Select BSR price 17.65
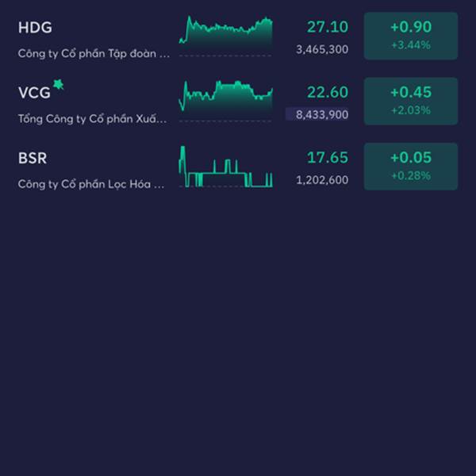This screenshot has width=476, height=476. [328, 158]
